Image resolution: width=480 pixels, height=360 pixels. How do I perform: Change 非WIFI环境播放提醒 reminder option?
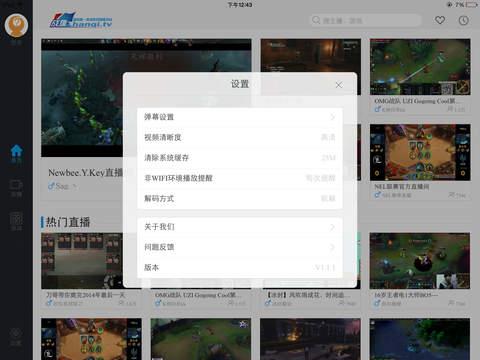(240, 178)
